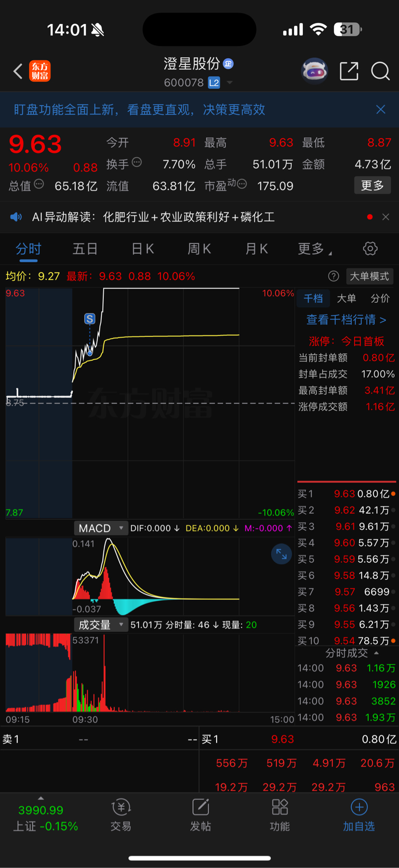Toggle 大单模式 button

coord(369,276)
